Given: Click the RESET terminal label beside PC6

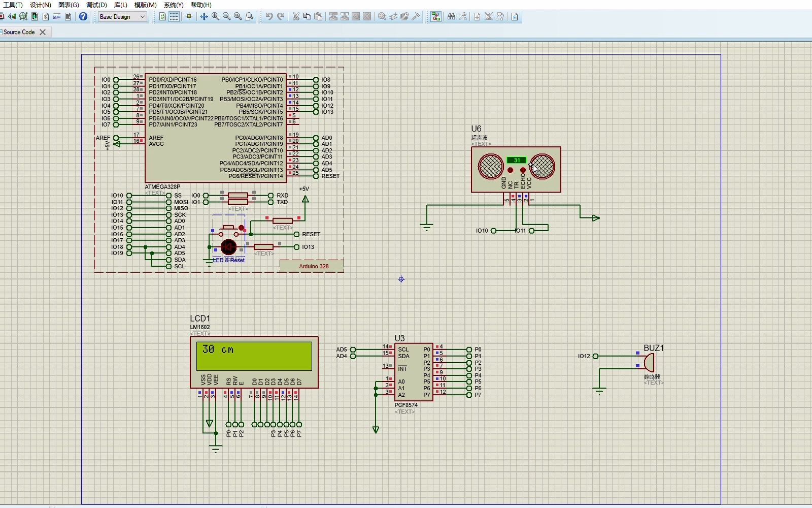Looking at the screenshot, I should click(x=330, y=176).
